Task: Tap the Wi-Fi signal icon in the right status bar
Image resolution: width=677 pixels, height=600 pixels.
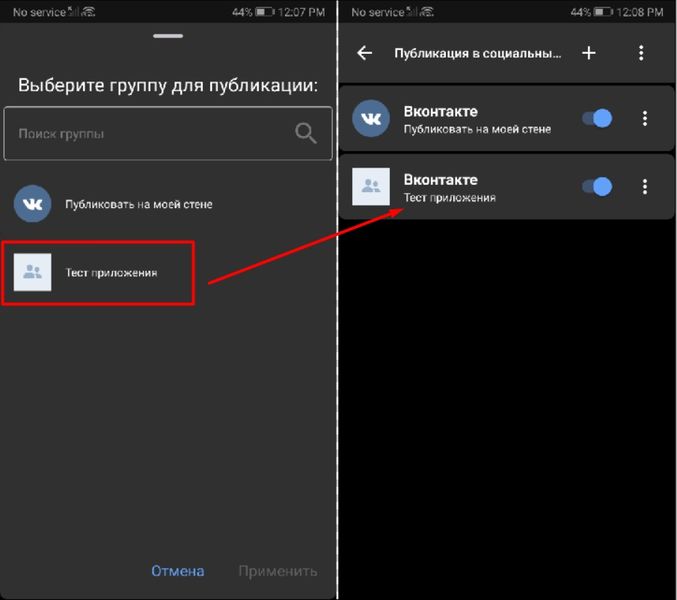Action: click(x=427, y=12)
